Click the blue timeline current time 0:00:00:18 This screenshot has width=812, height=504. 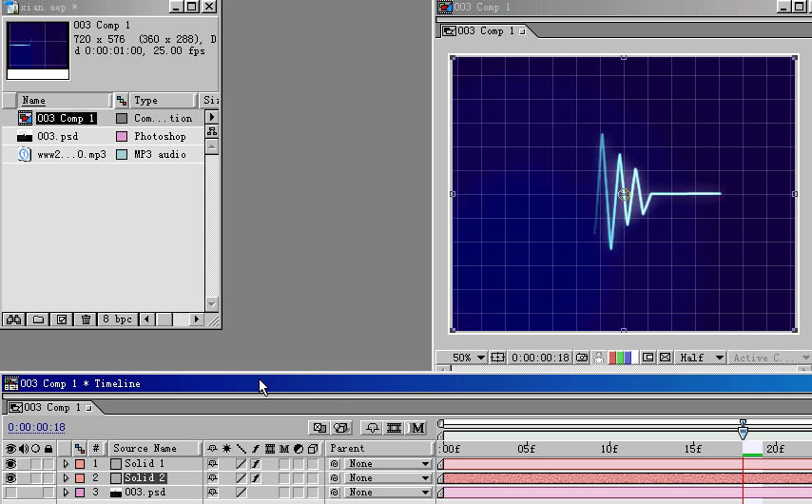click(36, 427)
